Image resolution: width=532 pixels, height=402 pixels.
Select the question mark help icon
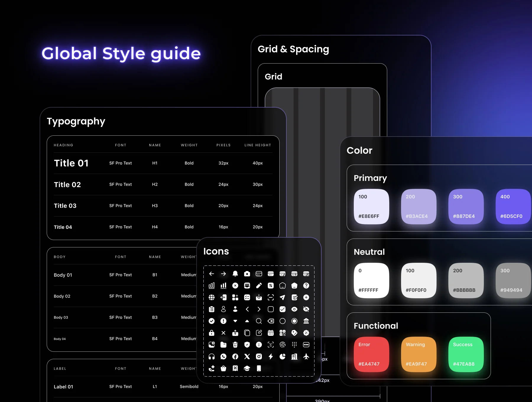306,286
